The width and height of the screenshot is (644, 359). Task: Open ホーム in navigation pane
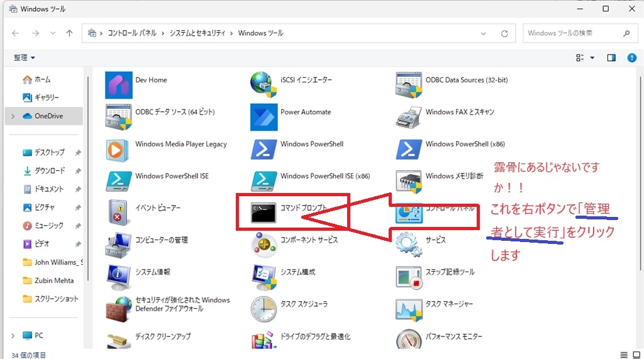[x=43, y=80]
